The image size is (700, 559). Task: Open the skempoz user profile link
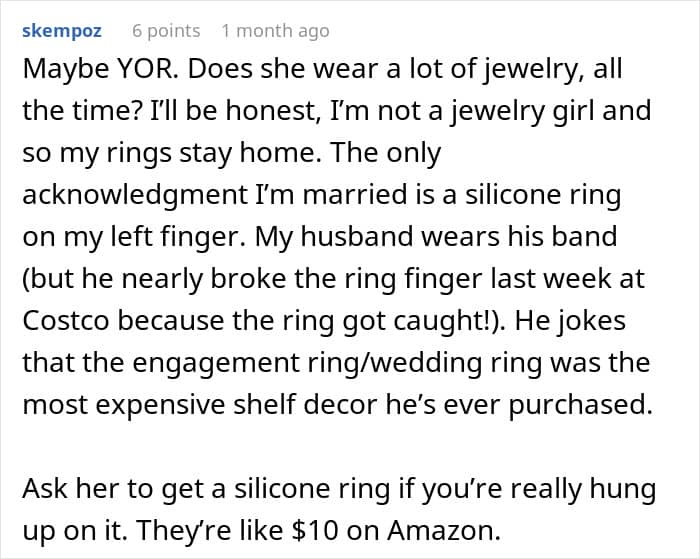click(x=62, y=31)
